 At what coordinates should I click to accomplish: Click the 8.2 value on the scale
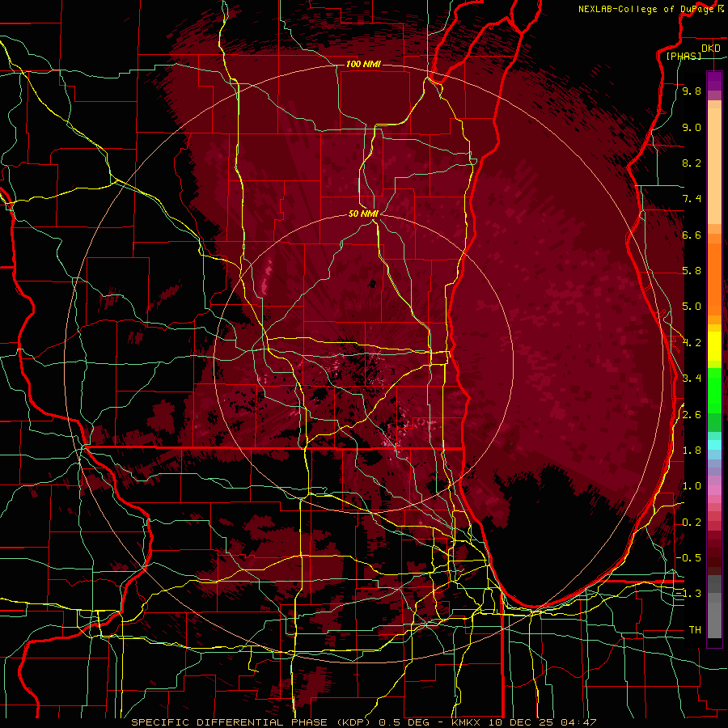pyautogui.click(x=692, y=163)
